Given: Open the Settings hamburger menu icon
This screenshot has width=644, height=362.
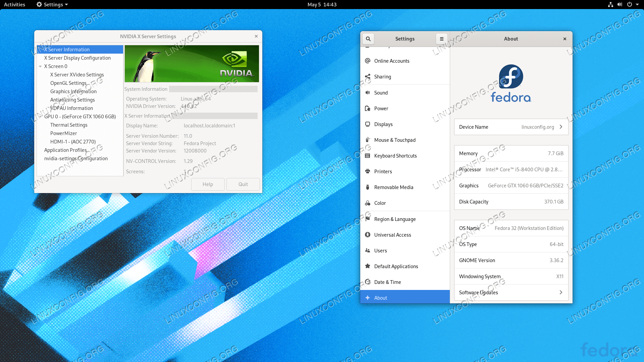Looking at the screenshot, I should [441, 39].
